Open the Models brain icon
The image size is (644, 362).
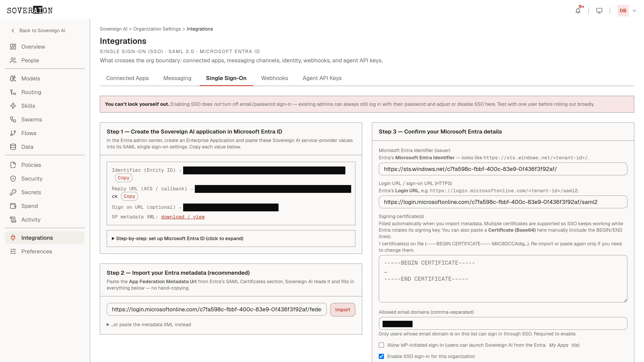13,78
